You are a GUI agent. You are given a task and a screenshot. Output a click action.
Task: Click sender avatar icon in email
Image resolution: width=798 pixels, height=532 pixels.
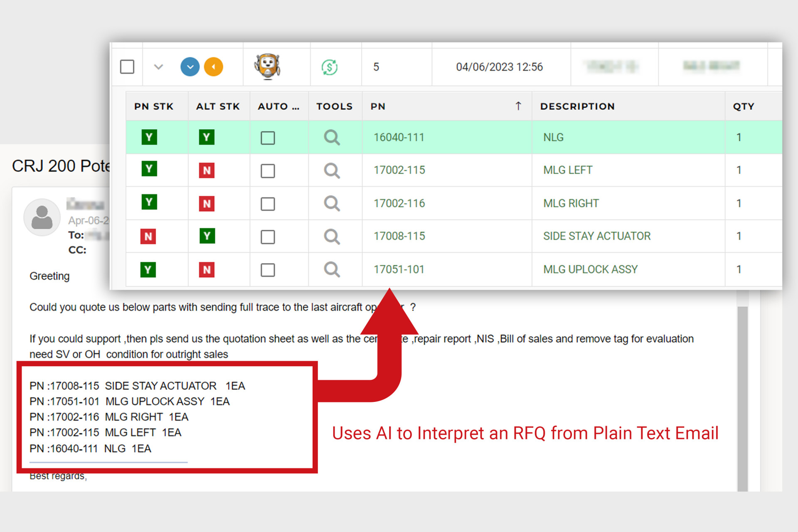point(42,217)
